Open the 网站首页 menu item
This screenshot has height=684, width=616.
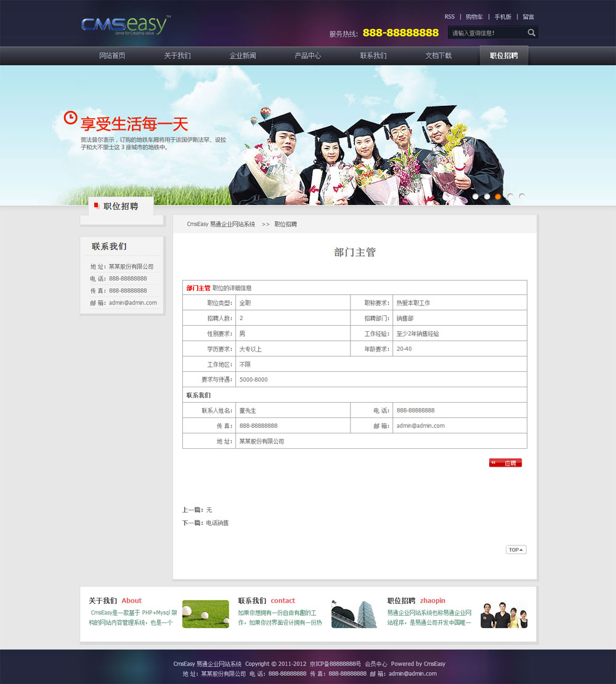[x=112, y=55]
